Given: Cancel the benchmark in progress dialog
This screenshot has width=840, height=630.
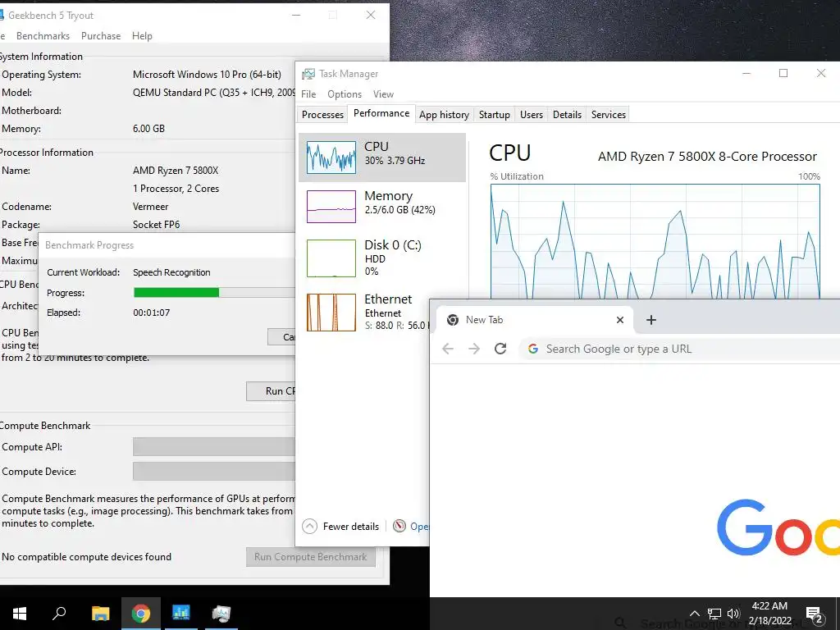Looking at the screenshot, I should (281, 337).
